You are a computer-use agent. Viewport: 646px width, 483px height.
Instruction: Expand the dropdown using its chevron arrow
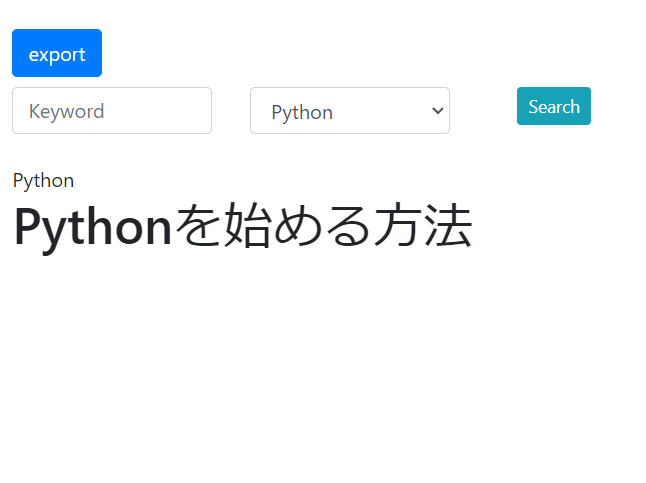436,111
